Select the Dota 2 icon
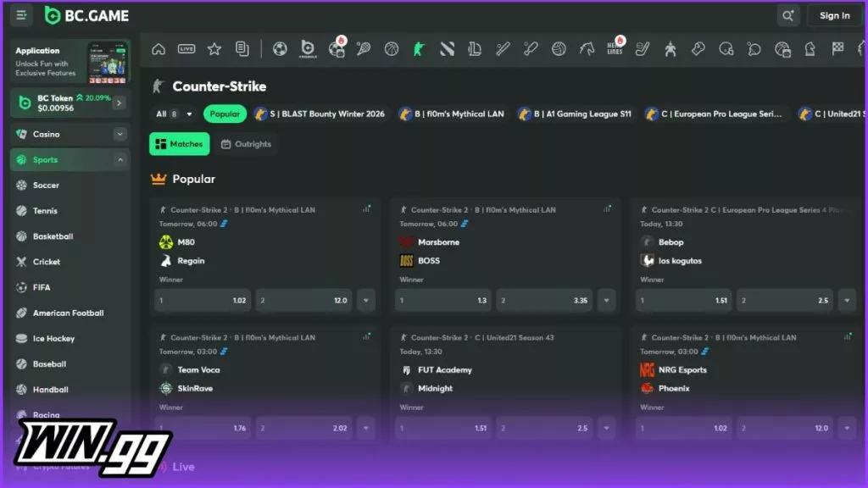 (x=448, y=49)
